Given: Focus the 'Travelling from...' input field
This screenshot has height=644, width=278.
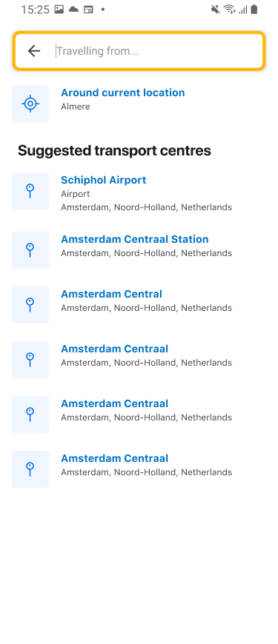Looking at the screenshot, I should click(156, 51).
